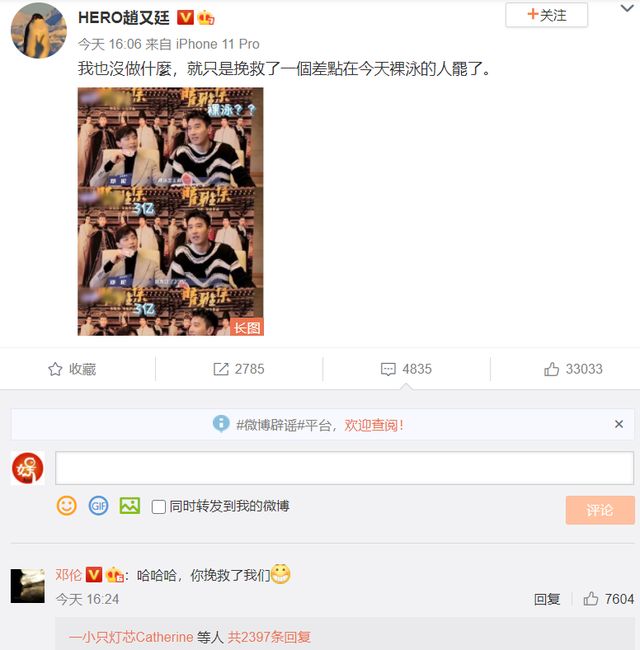The height and width of the screenshot is (650, 640).
Task: Open the 欢迎查阅! link
Action: coord(373,425)
